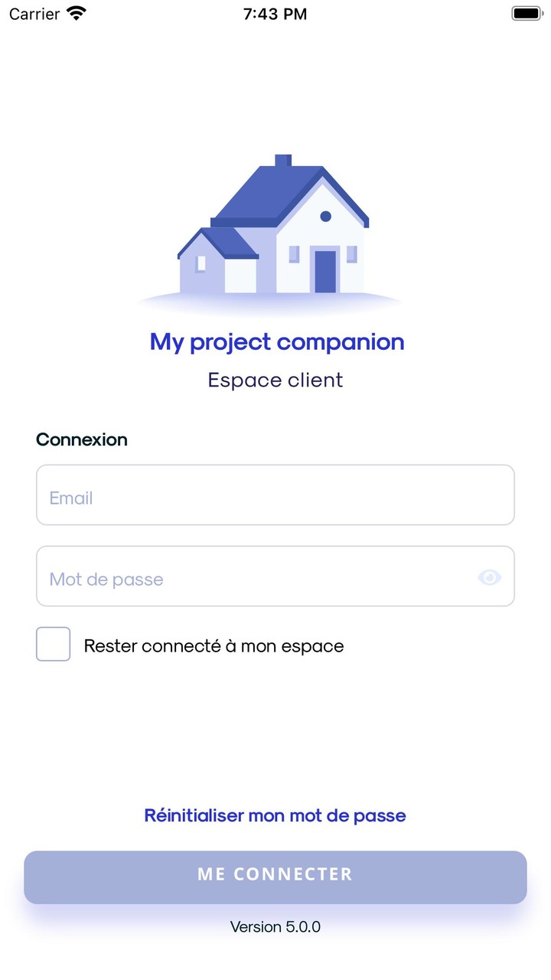
Task: Tap the clock showing 7:43 PM
Action: 275,13
